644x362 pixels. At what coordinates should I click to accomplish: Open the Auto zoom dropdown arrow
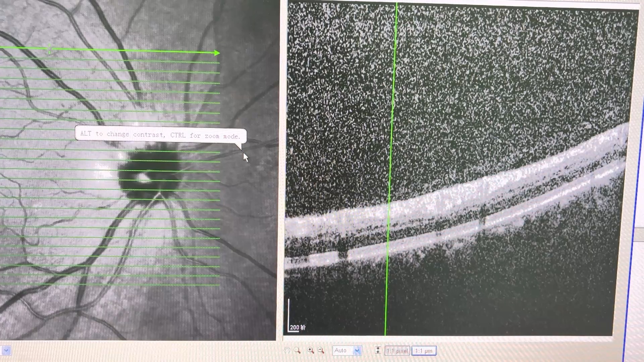coord(357,351)
